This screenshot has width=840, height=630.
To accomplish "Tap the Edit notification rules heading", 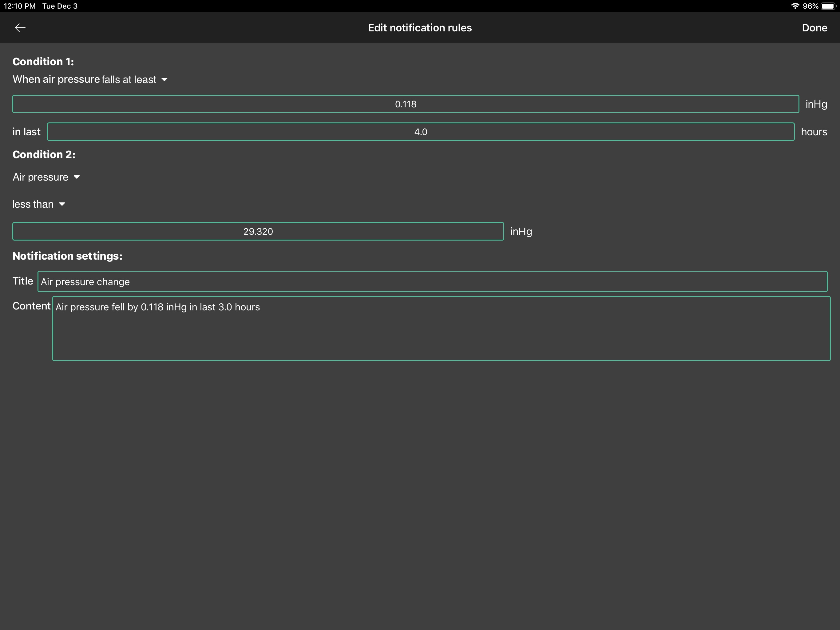I will pos(420,28).
